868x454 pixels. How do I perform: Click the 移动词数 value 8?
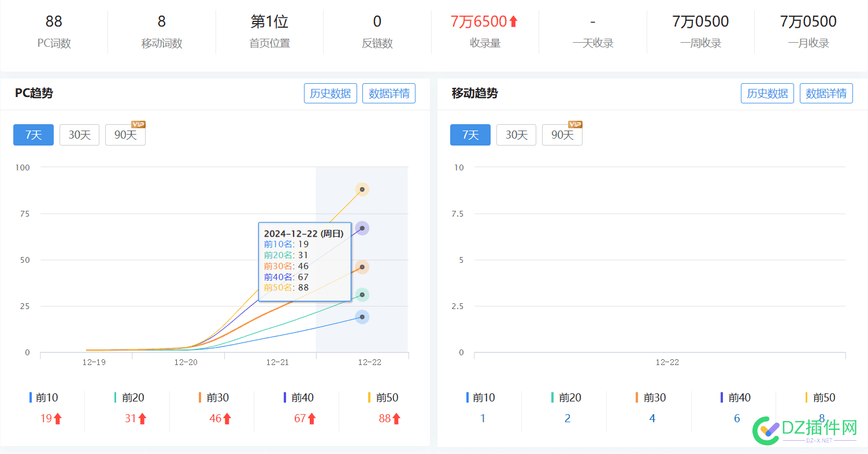pyautogui.click(x=162, y=22)
